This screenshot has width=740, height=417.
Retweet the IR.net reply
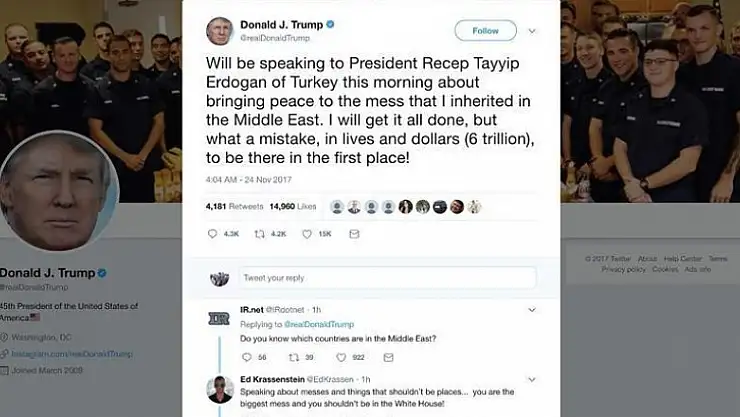[294, 357]
